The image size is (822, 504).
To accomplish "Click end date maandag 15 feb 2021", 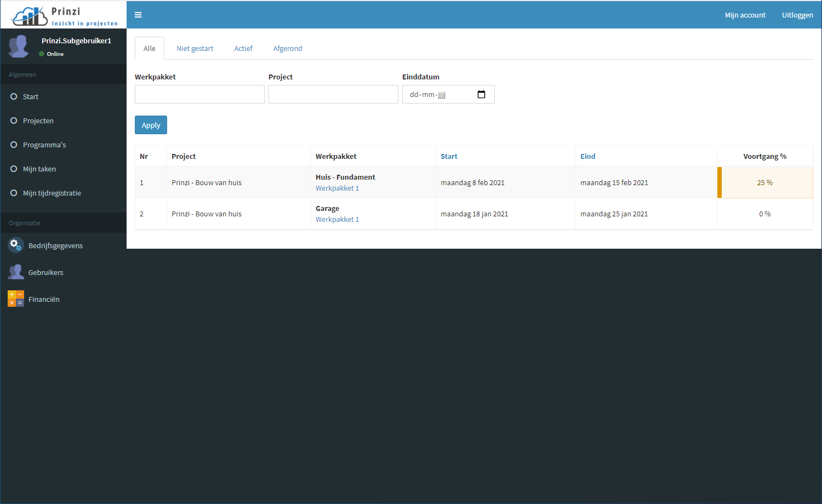I will coord(614,182).
